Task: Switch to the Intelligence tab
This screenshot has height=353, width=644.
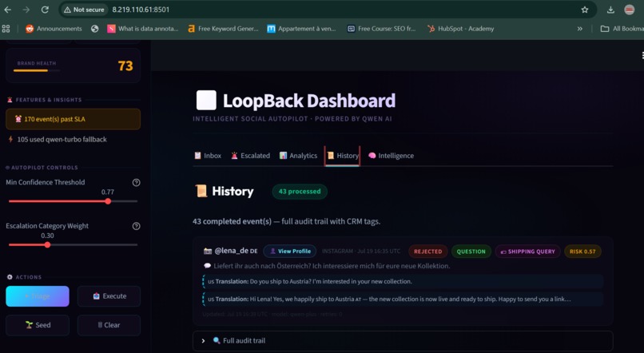Action: click(x=391, y=156)
